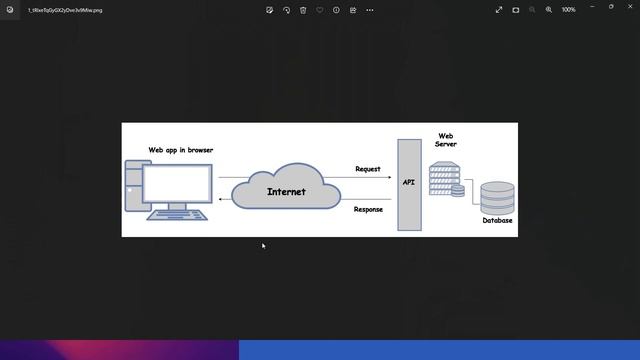Show file info with the info icon
The width and height of the screenshot is (640, 360).
click(336, 10)
